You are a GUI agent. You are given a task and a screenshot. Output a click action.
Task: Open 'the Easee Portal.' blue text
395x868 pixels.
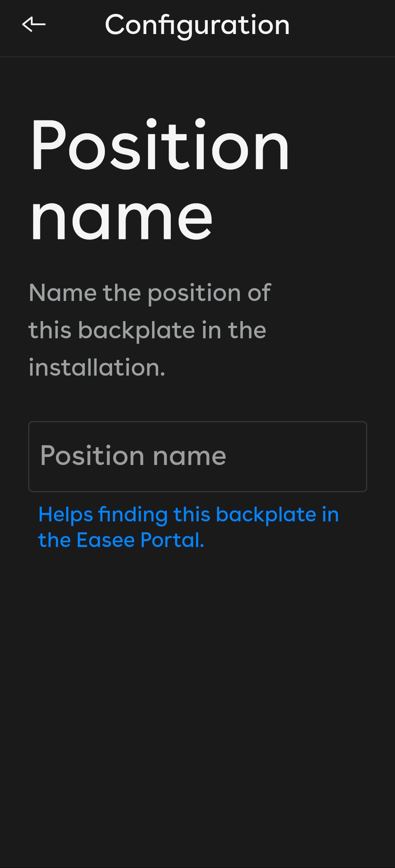tap(121, 540)
